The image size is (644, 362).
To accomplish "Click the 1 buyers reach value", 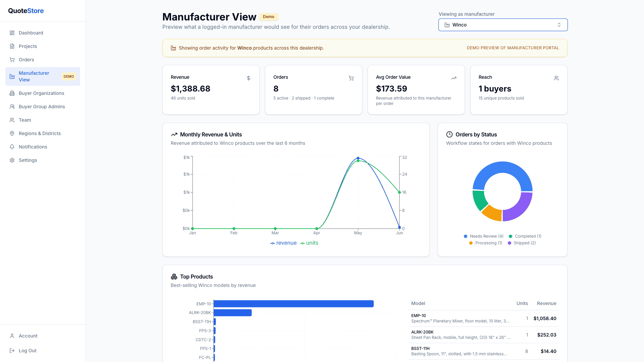I will 495,88.
